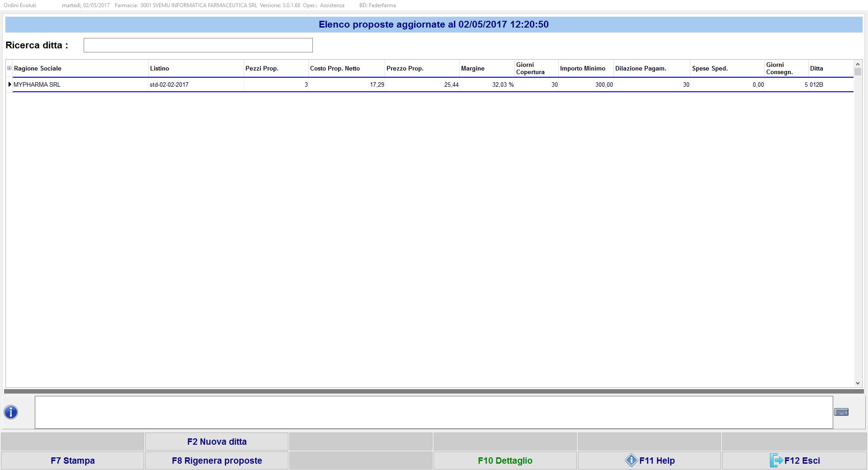Select the MYPHARMA SRL row arrow indicator

point(9,85)
